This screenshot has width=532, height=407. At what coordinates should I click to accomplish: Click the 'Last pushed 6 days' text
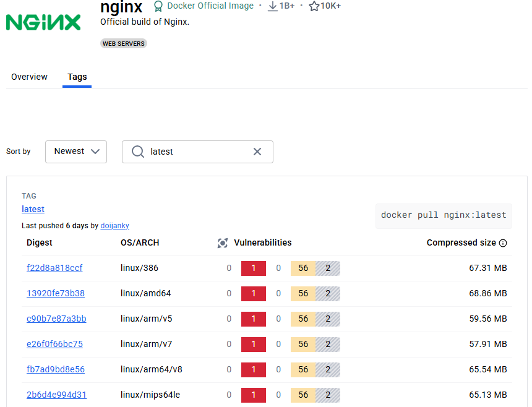pos(54,226)
